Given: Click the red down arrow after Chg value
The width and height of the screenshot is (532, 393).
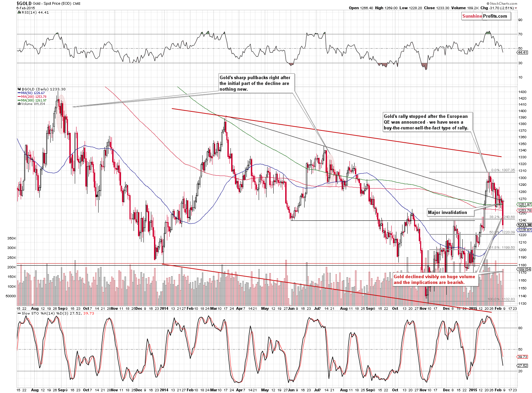Looking at the screenshot, I should (516, 8).
